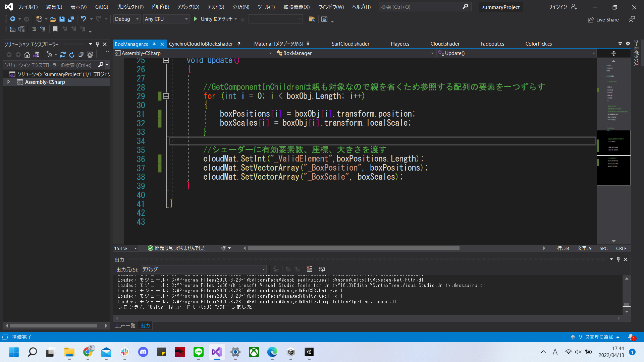Switch to the エラー一覧 tab
The height and width of the screenshot is (362, 644).
(125, 326)
